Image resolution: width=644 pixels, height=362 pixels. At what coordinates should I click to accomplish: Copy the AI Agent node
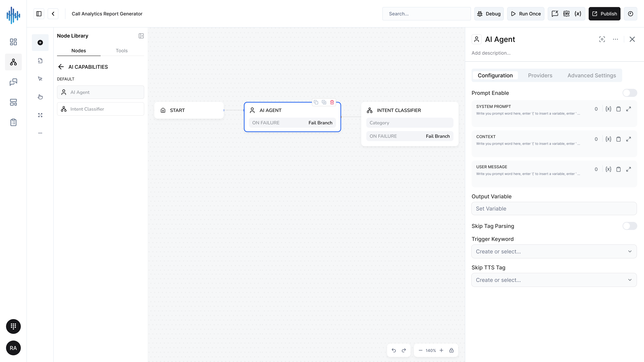point(316,102)
